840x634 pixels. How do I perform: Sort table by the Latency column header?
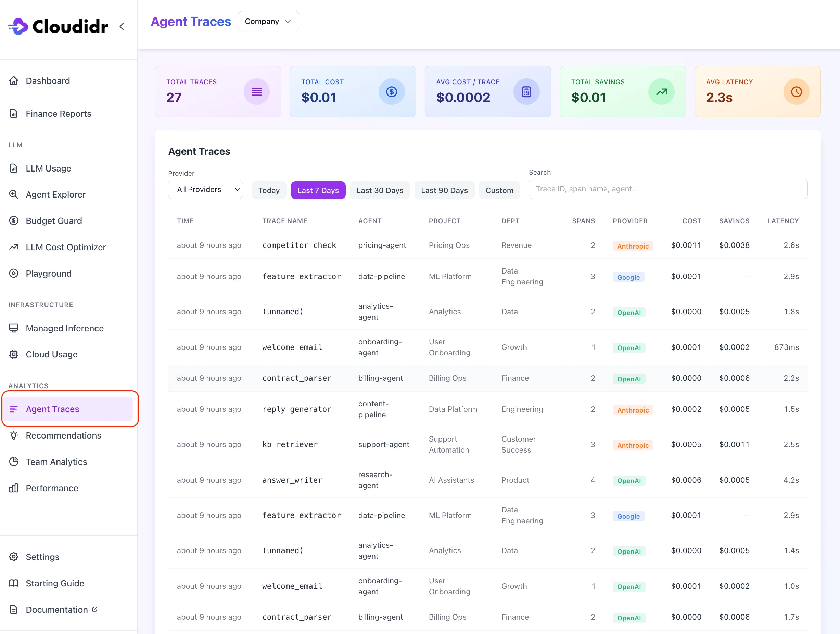783,221
